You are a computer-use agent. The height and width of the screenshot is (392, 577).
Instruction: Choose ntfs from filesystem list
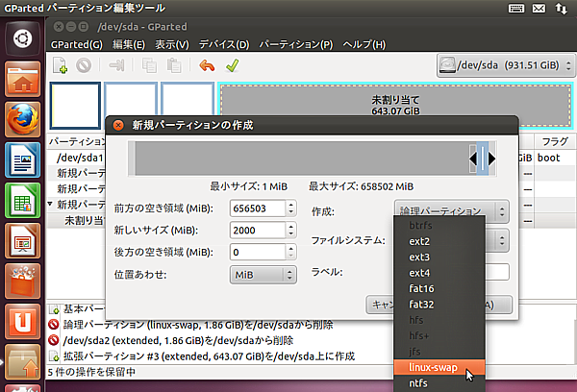(439, 383)
